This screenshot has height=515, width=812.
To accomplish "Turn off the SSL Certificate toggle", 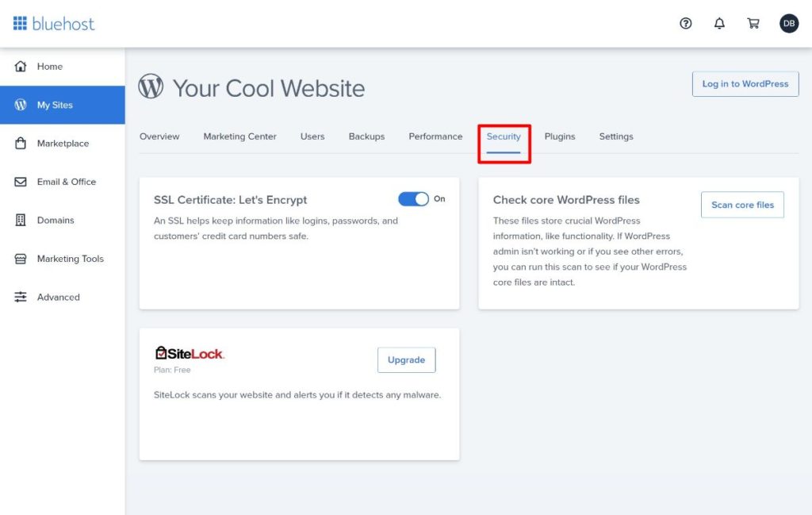I will click(414, 198).
